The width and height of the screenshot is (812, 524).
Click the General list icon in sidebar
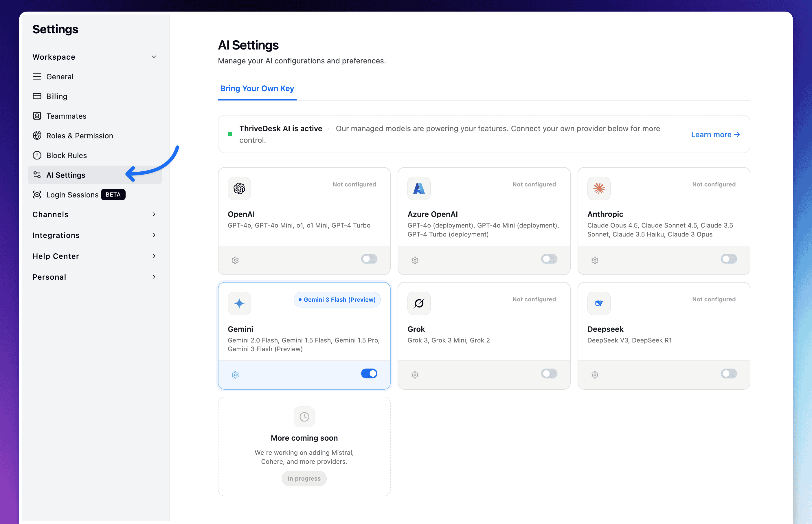click(37, 76)
